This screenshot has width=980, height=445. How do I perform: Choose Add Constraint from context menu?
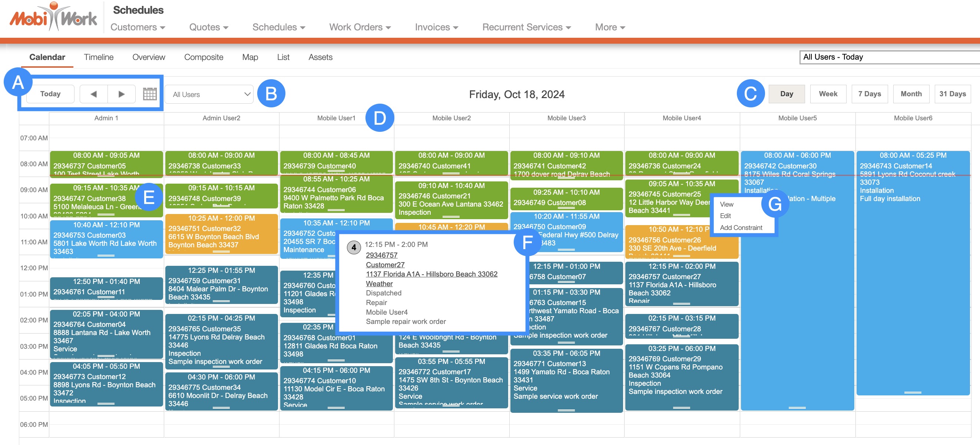click(x=741, y=227)
